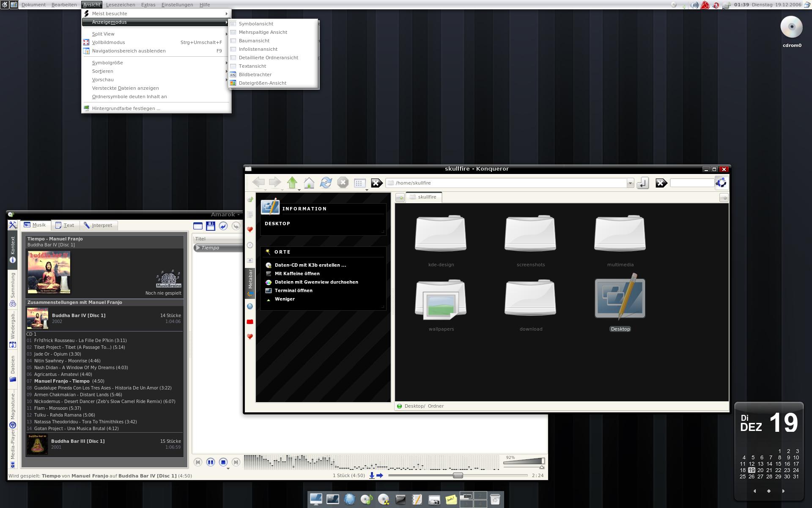Viewport: 812px width, 508px height.
Task: Select Textansicht view mode
Action: click(x=273, y=66)
